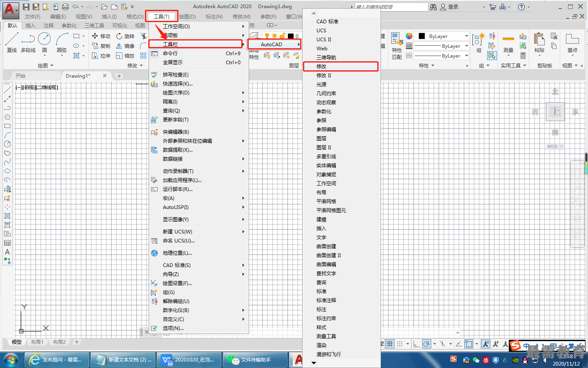Screen dimensions: 588x368
Task: Select the Polyline (多段线) tool
Action: click(x=28, y=43)
